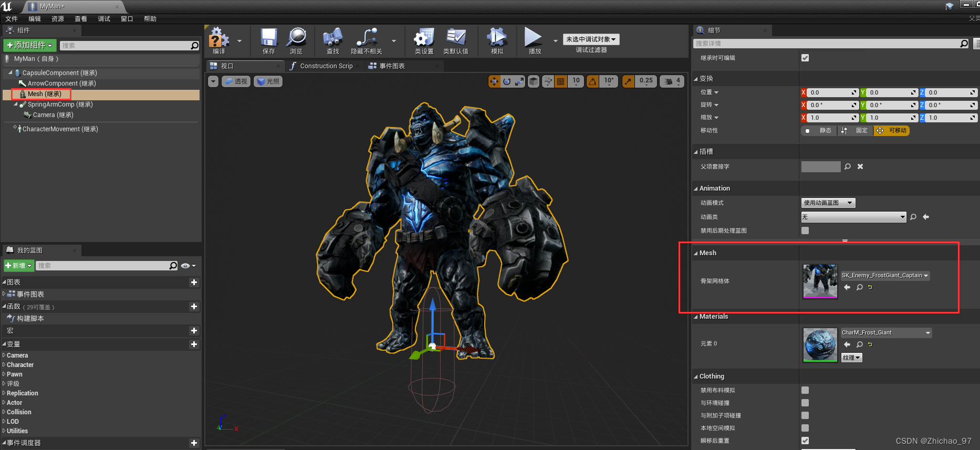The width and height of the screenshot is (980, 450).
Task: Collapse the Clothing section
Action: 696,376
